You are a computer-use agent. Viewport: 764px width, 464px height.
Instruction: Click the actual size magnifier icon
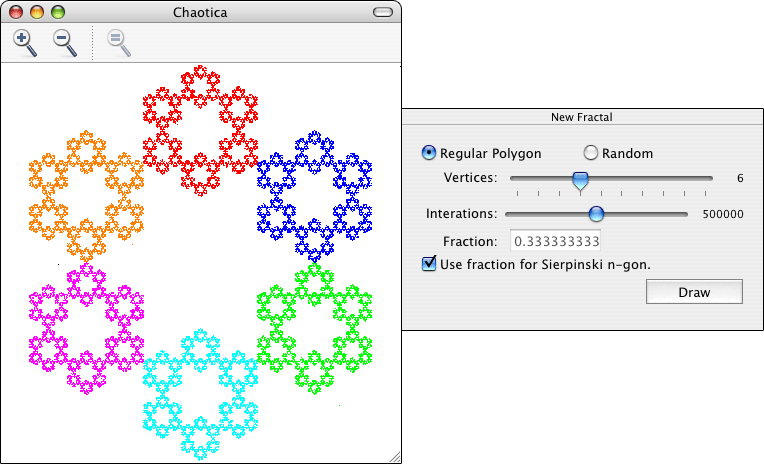119,43
